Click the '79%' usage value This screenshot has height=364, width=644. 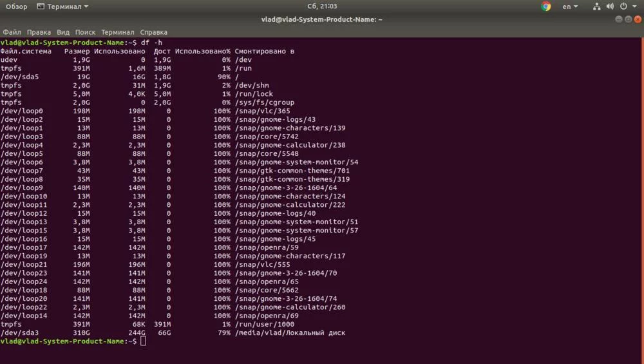(x=224, y=333)
